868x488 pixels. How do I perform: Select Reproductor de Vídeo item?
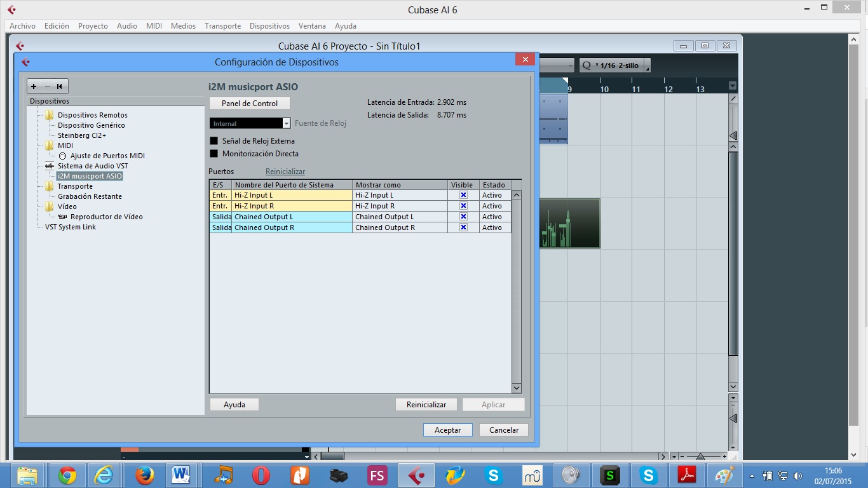(107, 217)
